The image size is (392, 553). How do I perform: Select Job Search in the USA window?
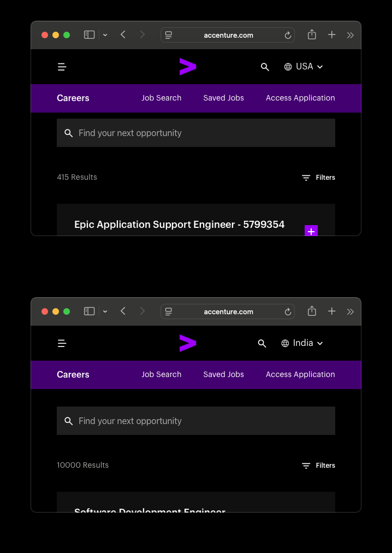tap(162, 98)
